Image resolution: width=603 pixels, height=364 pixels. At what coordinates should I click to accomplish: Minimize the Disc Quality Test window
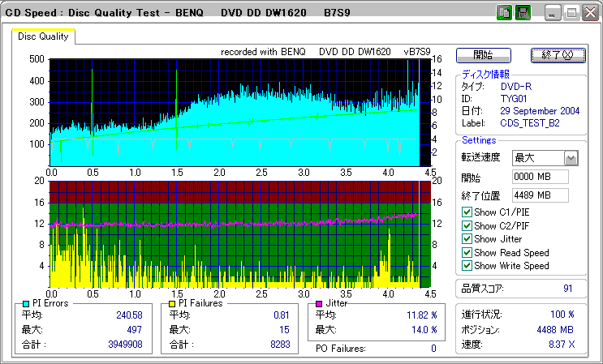point(553,13)
